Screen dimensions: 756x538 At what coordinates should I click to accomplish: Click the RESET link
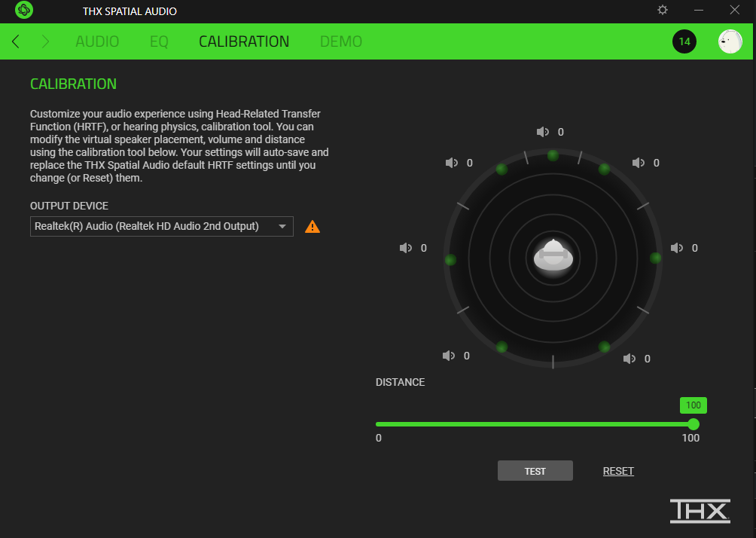[x=618, y=471]
